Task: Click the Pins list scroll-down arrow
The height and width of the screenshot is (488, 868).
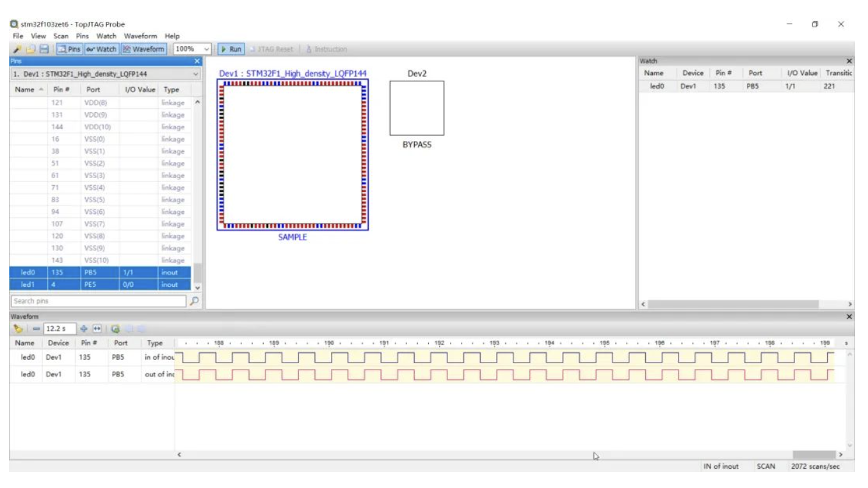Action: pos(197,288)
